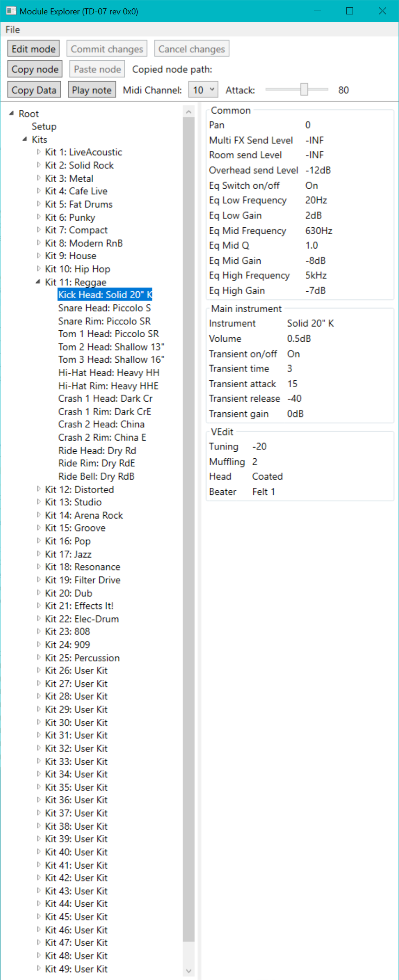Select Ride Bell: Dry RdB item

point(96,476)
